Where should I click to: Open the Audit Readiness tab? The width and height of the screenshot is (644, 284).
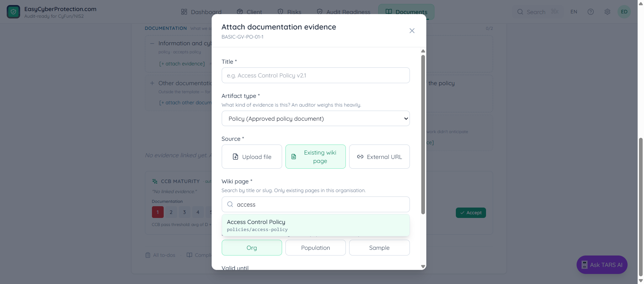pos(343,12)
